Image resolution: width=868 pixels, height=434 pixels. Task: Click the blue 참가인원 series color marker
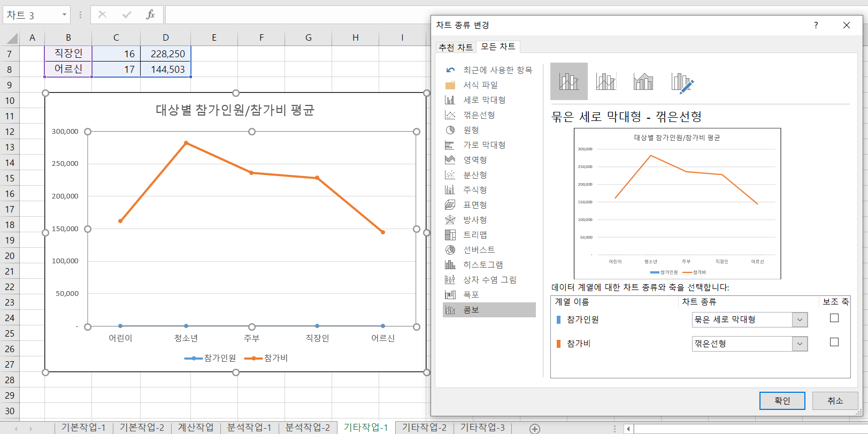558,319
